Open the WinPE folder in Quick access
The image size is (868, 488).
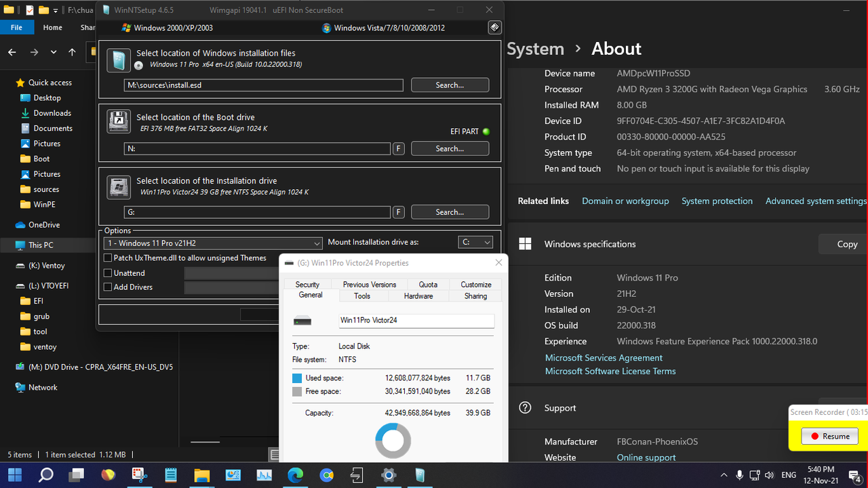tap(39, 205)
